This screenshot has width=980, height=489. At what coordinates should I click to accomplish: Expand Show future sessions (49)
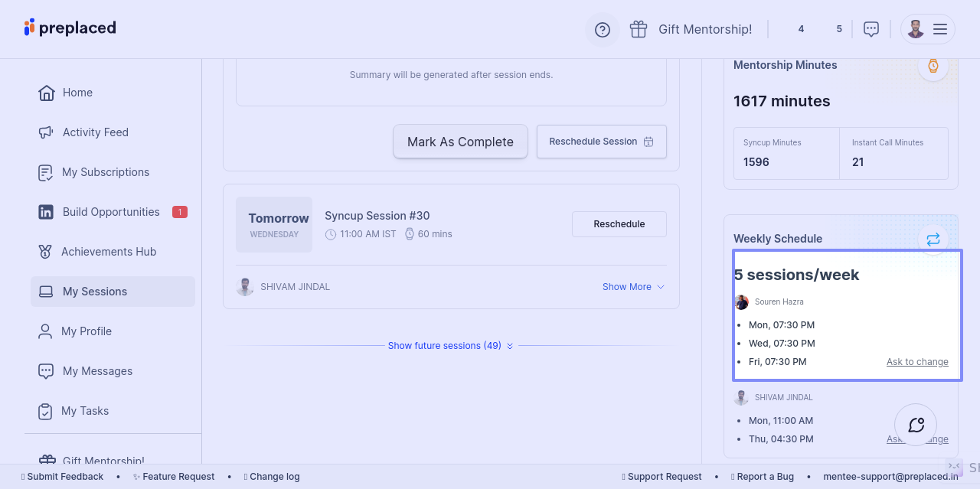coord(450,346)
